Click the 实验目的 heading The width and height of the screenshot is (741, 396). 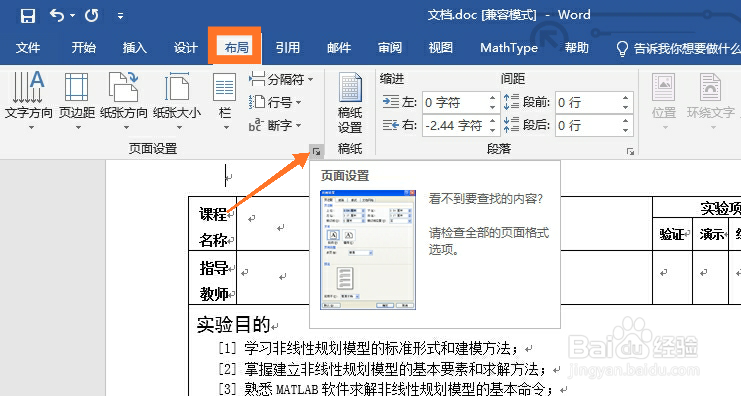click(x=233, y=325)
